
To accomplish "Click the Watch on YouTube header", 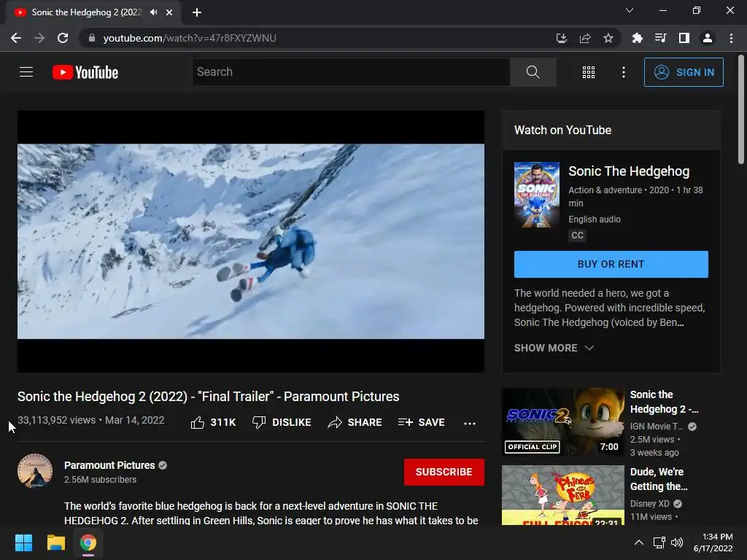I will pyautogui.click(x=562, y=130).
